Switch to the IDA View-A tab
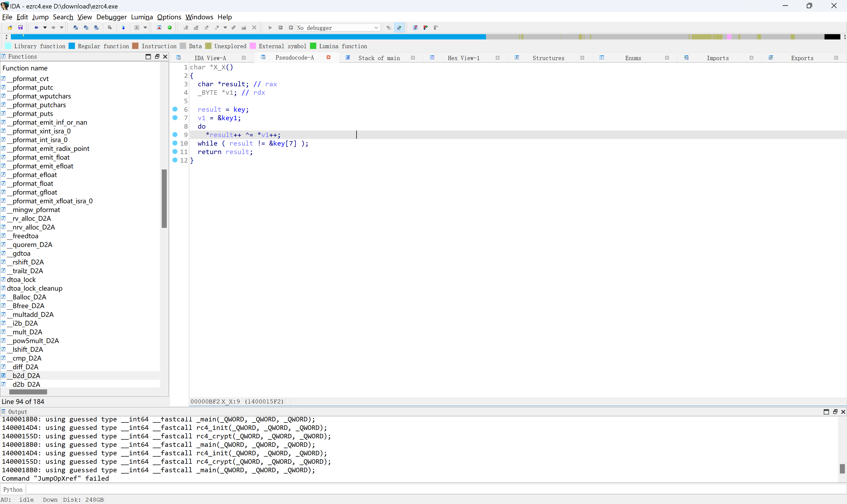 click(210, 58)
